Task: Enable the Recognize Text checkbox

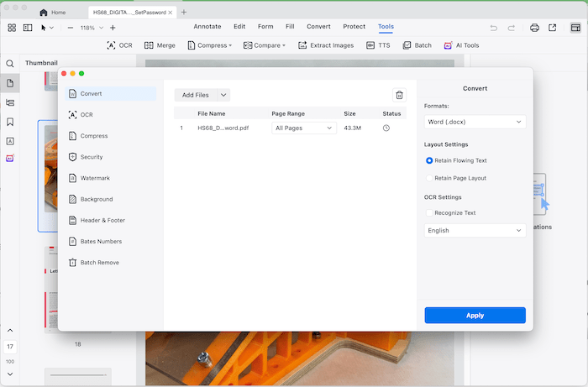Action: [x=430, y=212]
